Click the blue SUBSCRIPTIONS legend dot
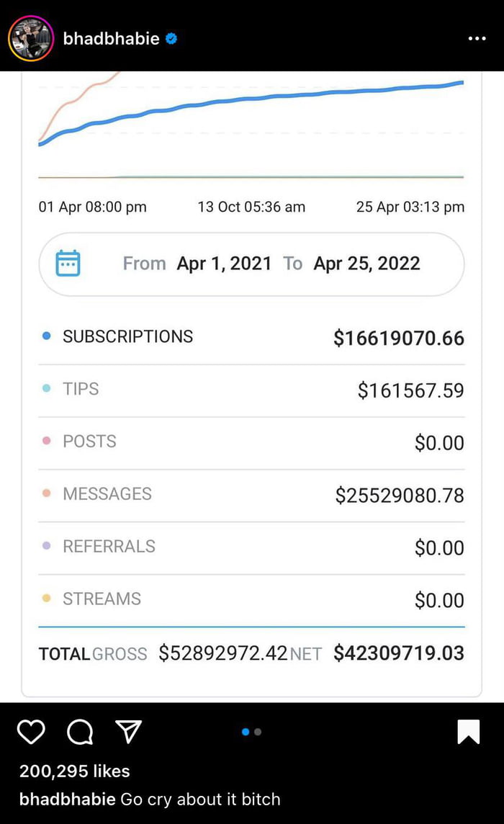 pyautogui.click(x=46, y=336)
